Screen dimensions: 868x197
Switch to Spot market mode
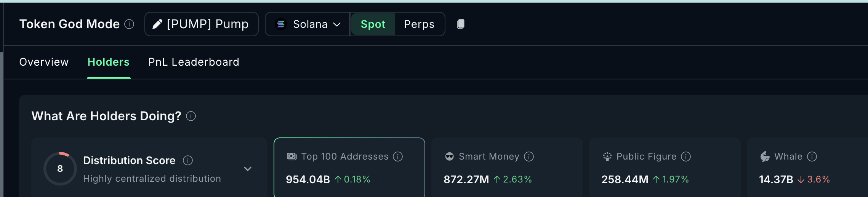[373, 24]
